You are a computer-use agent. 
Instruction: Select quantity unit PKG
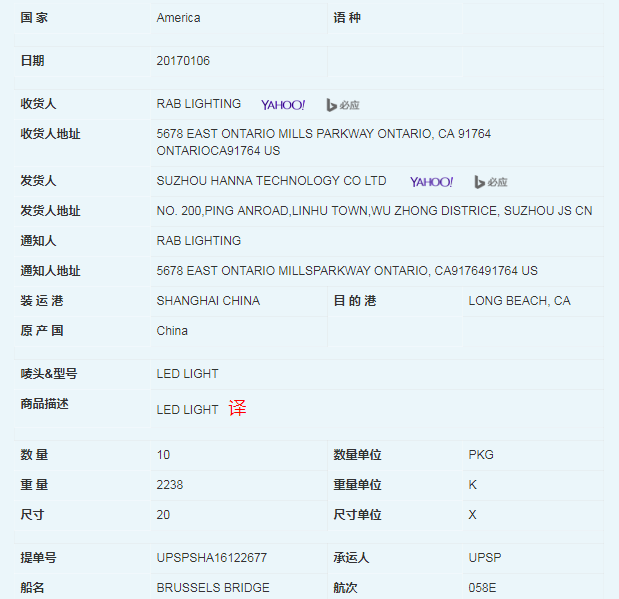[481, 455]
